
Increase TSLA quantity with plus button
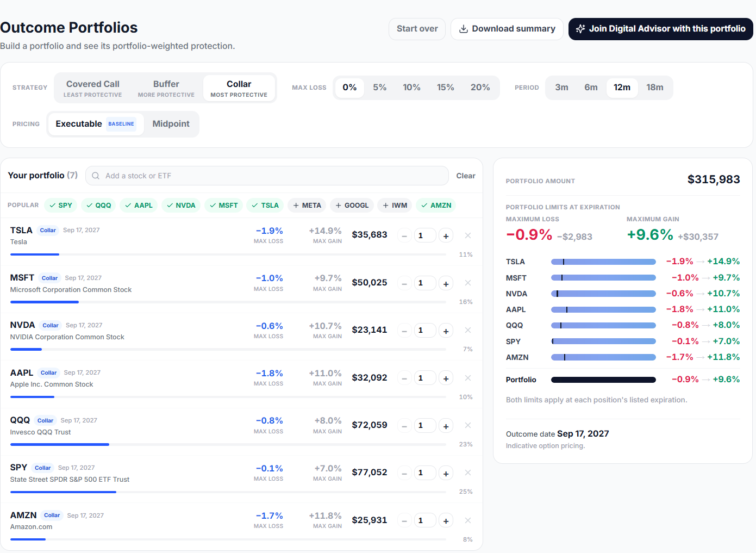point(446,236)
